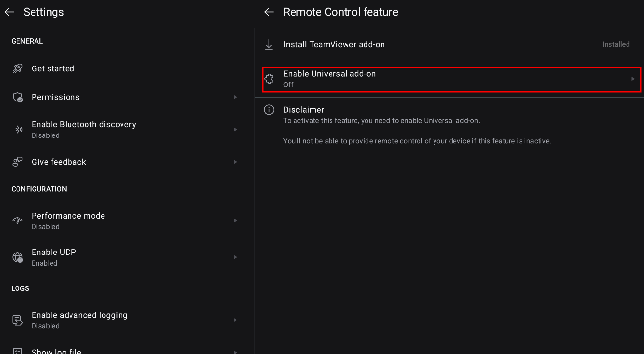This screenshot has height=354, width=644.
Task: Go back from Settings using arrow
Action: coord(9,12)
